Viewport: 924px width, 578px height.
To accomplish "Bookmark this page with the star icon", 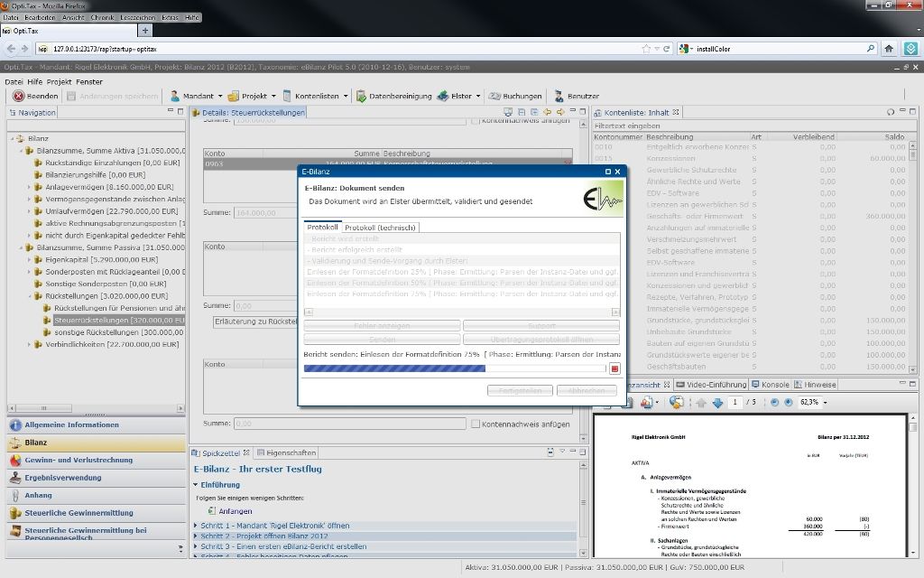I will coord(646,49).
